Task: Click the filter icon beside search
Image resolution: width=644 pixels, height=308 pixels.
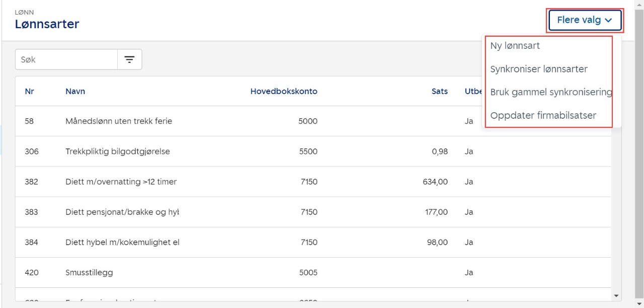Action: [x=130, y=59]
